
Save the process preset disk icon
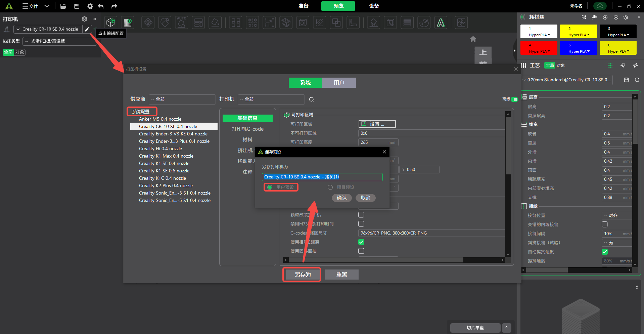click(626, 80)
